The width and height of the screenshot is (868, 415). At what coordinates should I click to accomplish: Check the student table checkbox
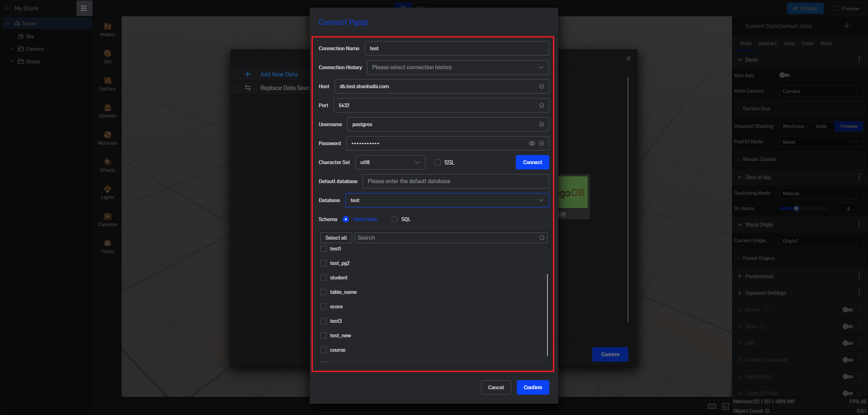pos(323,278)
